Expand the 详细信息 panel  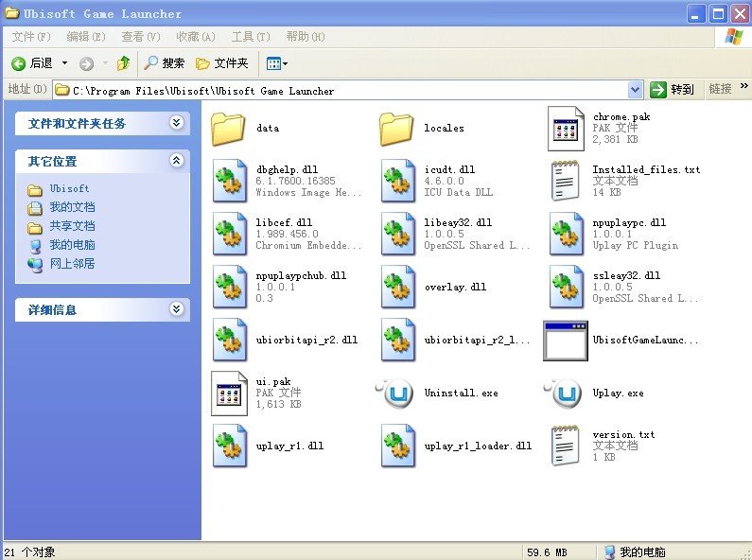(176, 309)
